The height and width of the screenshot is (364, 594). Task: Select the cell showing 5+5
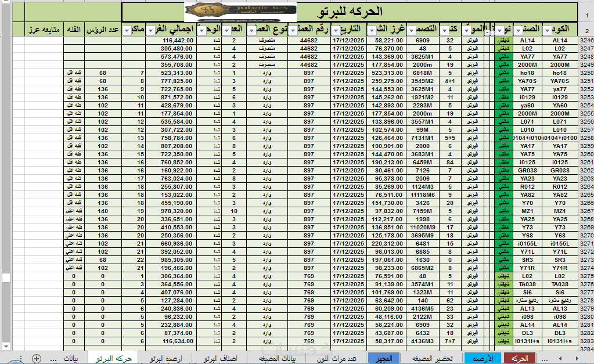tap(450, 138)
